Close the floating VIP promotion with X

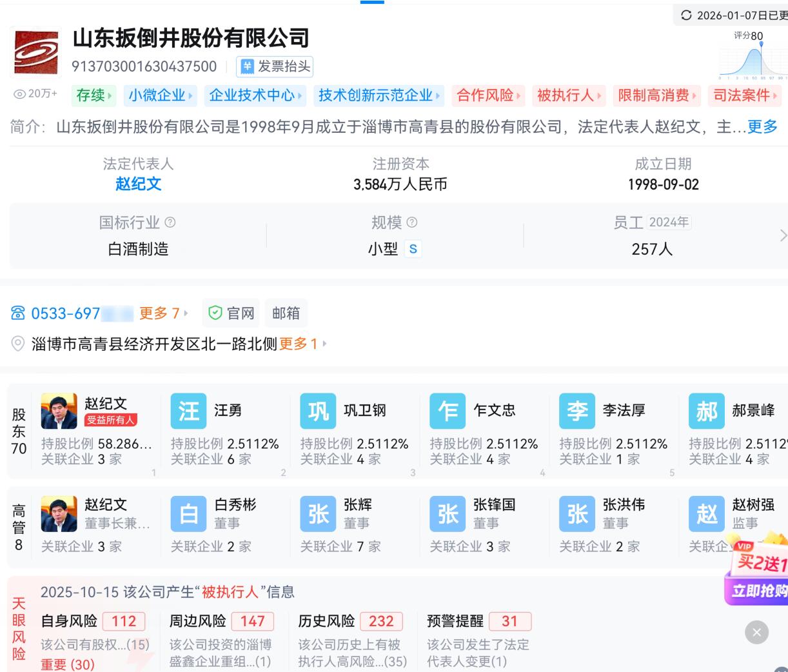[x=756, y=633]
